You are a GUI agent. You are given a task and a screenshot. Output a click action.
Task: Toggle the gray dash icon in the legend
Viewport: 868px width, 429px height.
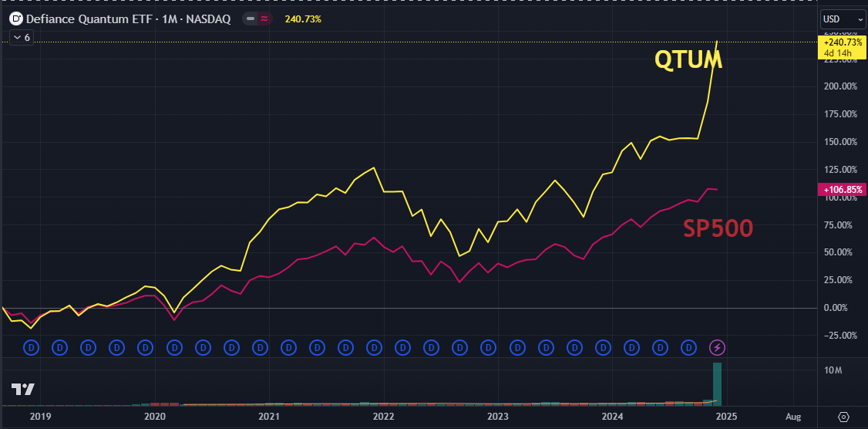(251, 19)
